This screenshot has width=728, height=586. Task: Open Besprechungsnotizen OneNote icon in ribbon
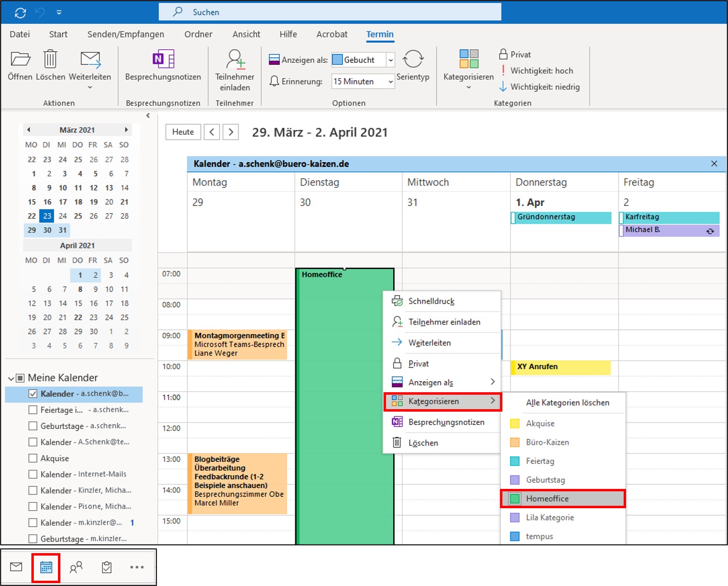tap(163, 60)
